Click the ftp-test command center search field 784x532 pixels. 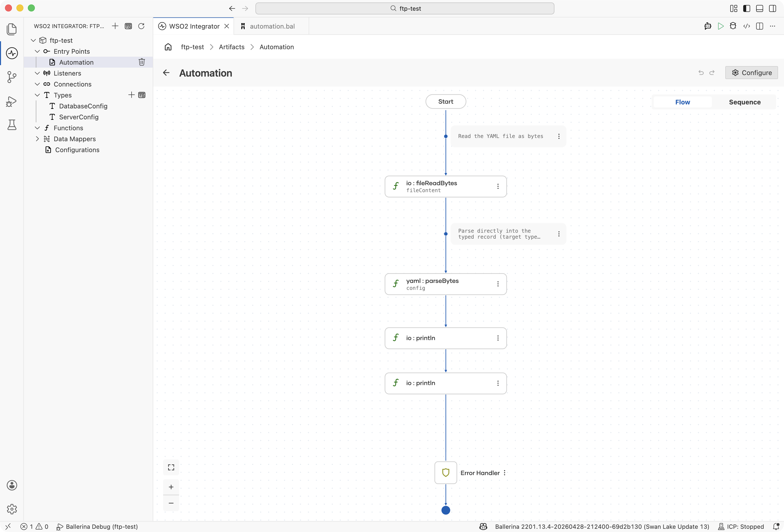(404, 8)
